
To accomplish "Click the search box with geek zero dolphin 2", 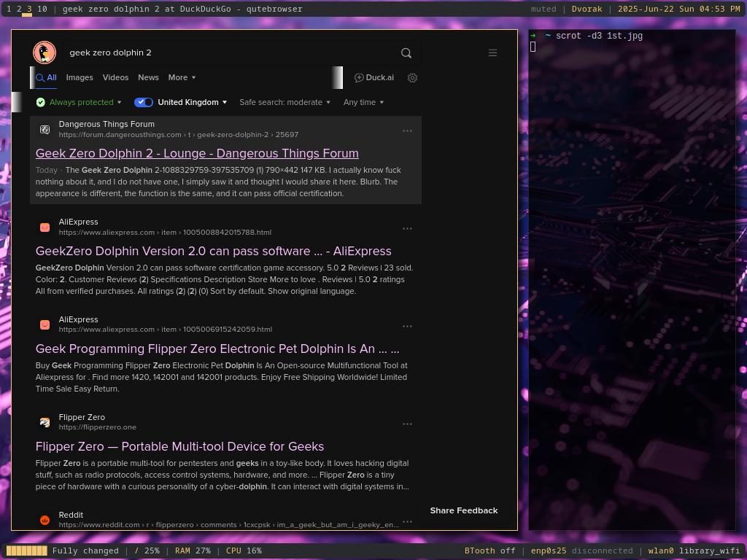I will click(x=228, y=52).
